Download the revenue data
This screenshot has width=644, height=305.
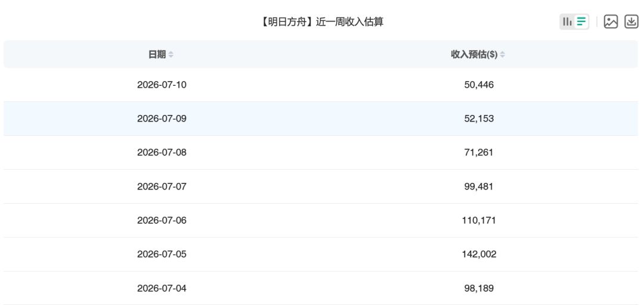pos(631,22)
